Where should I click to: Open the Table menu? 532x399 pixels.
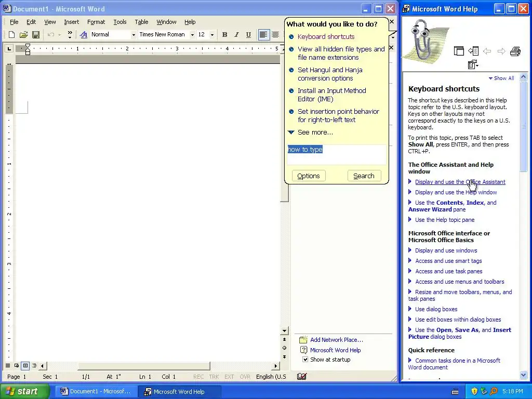[x=141, y=22]
